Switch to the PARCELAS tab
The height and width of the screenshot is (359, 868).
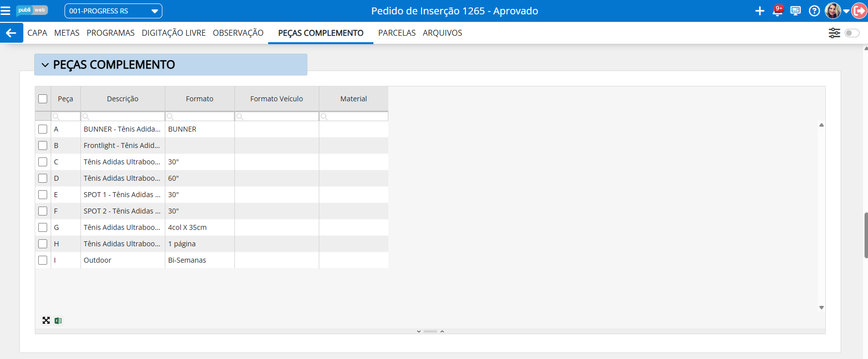396,33
